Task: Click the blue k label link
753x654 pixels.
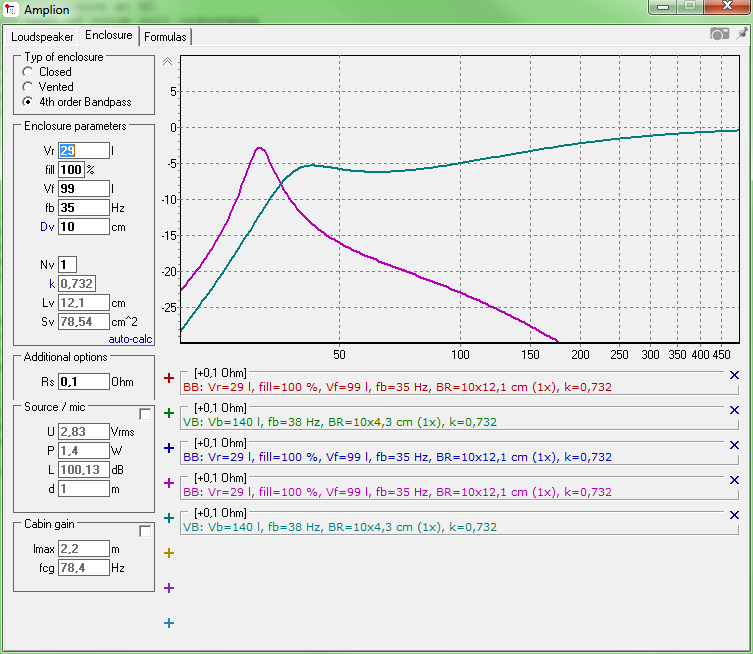Action: click(52, 284)
